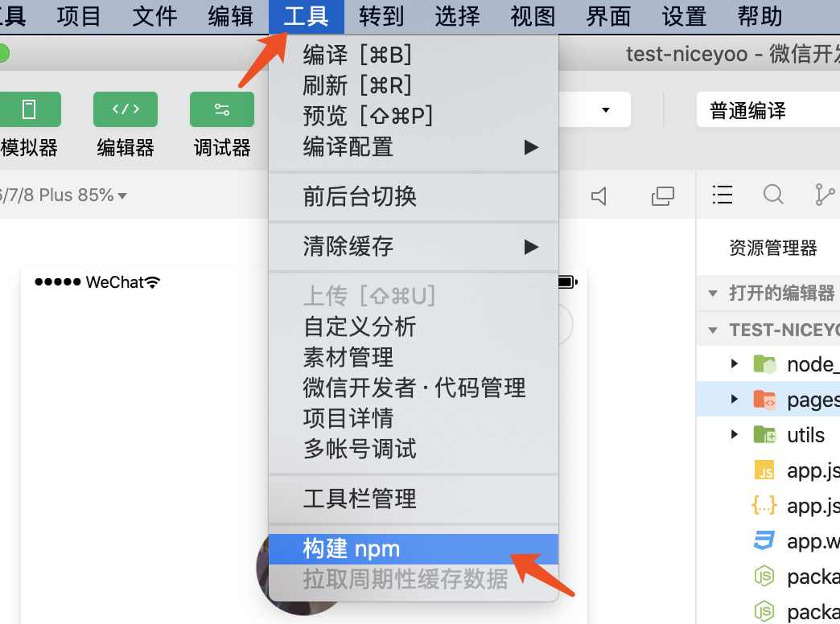This screenshot has width=840, height=624.
Task: Close the 工具 menu in menu bar
Action: (306, 17)
